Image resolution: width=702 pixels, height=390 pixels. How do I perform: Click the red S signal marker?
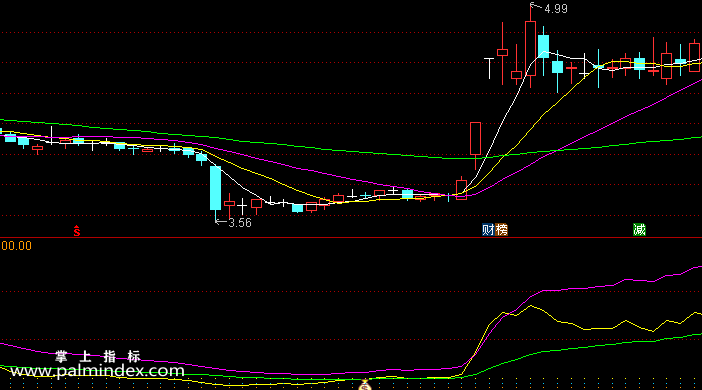(77, 231)
